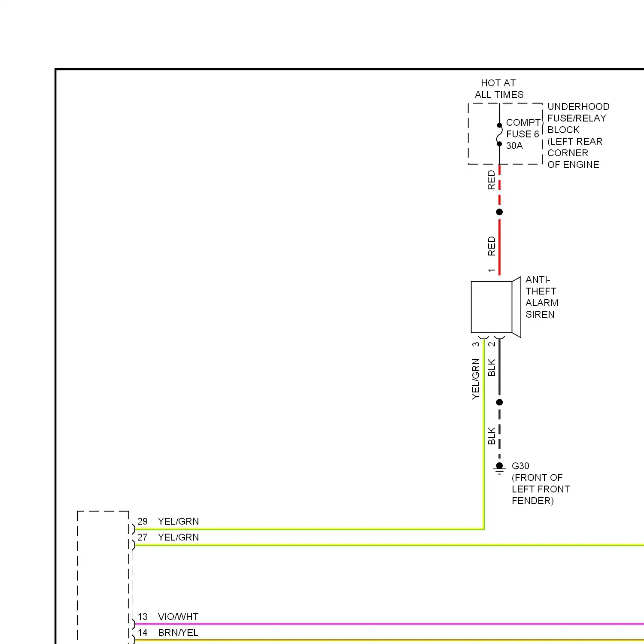Select connector pin number 29
The width and height of the screenshot is (644, 644).
(143, 521)
